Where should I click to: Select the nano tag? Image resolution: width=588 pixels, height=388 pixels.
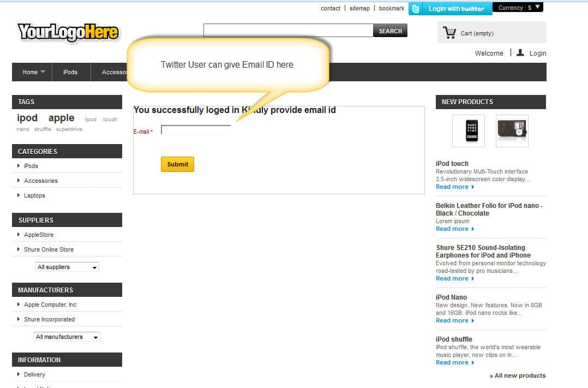[x=23, y=129]
